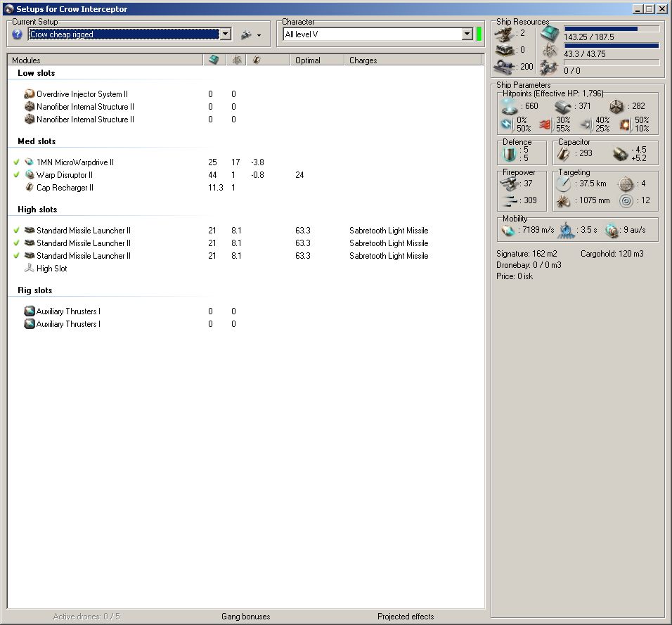Viewport: 672px width, 625px height.
Task: Click the CPU usage bar 143.25 / 187.5
Action: (612, 29)
